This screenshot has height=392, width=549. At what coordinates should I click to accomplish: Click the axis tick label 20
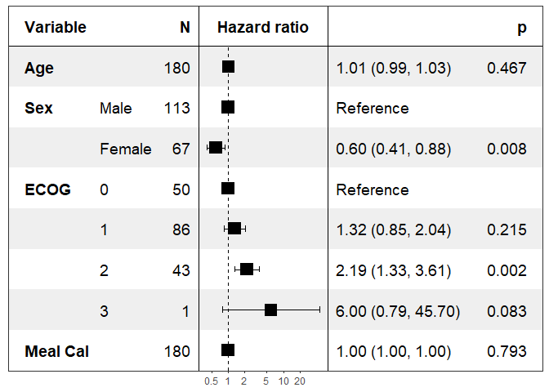click(300, 381)
